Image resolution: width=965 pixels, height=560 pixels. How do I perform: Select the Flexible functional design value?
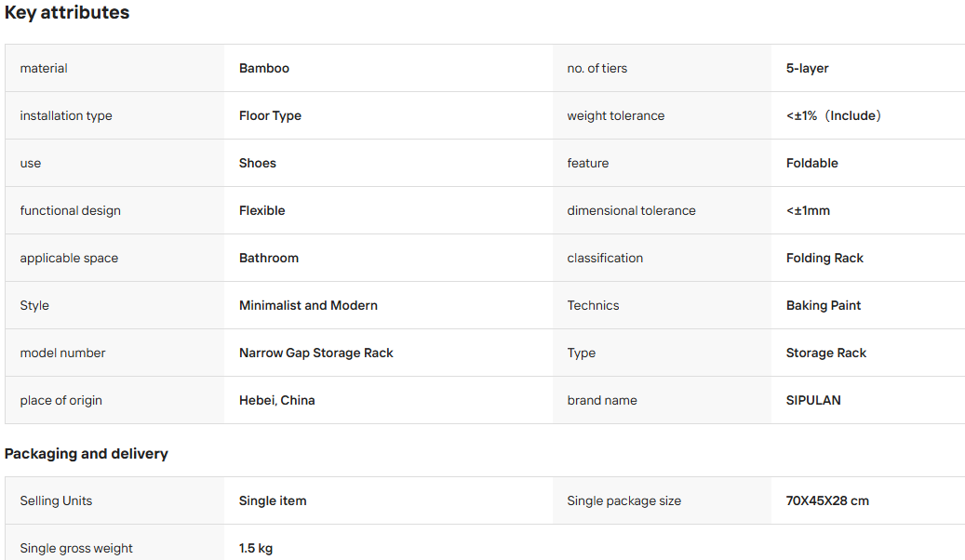(x=262, y=210)
